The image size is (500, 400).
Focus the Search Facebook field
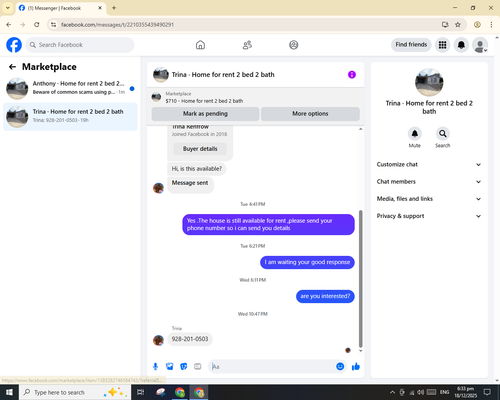pos(80,45)
